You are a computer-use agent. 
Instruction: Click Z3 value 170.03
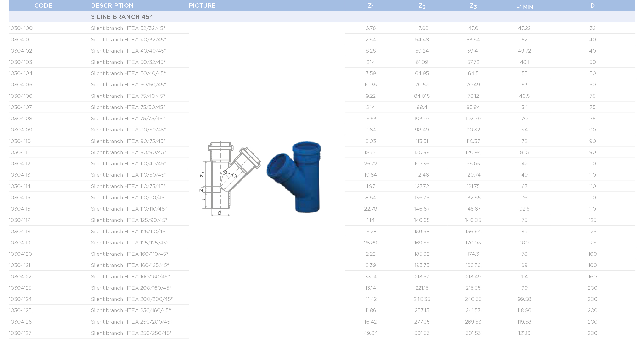tap(473, 243)
